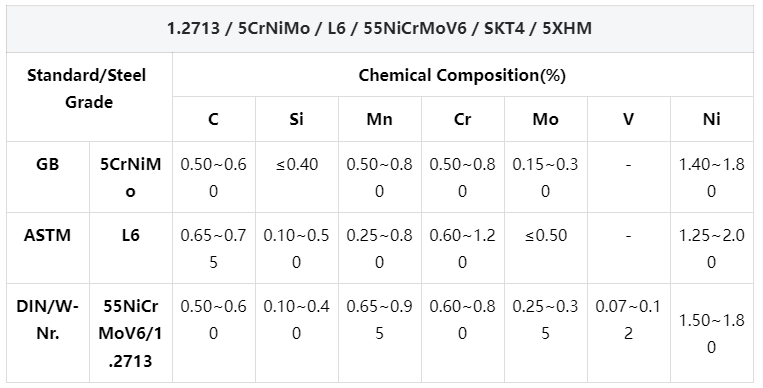This screenshot has height=388, width=763.
Task: Select the Mo column header
Action: coord(545,119)
